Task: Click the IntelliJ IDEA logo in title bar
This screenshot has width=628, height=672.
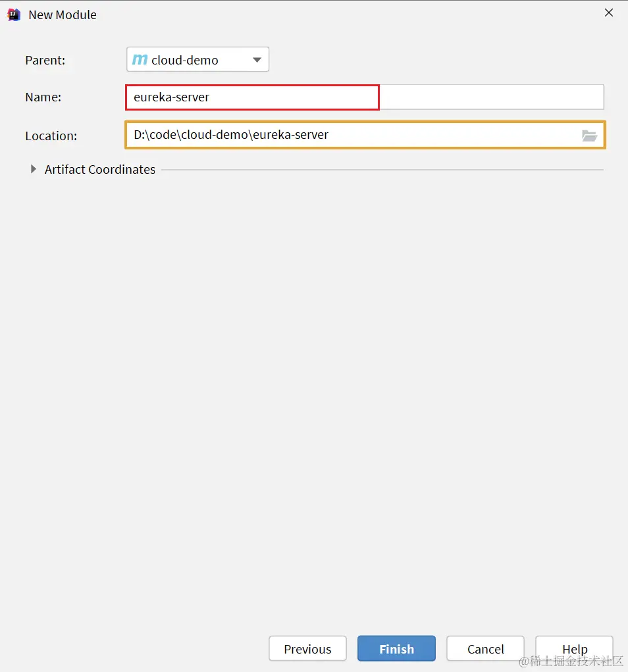Action: [14, 14]
